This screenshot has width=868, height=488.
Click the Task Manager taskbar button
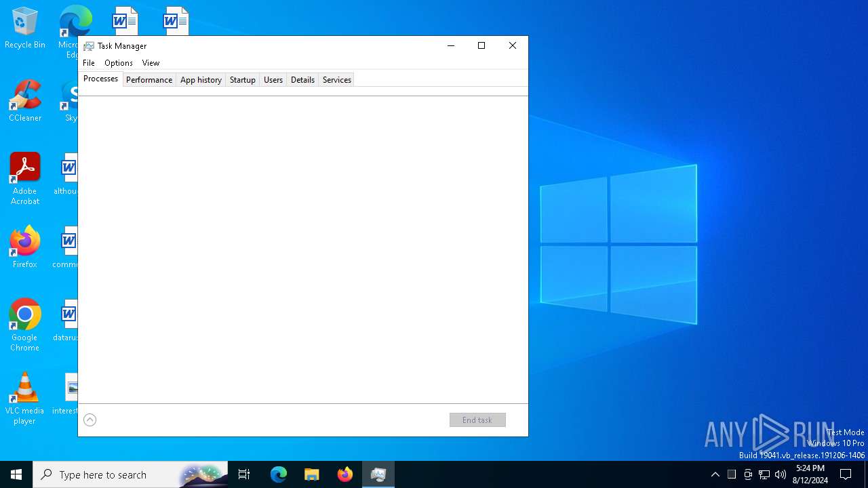pyautogui.click(x=378, y=474)
